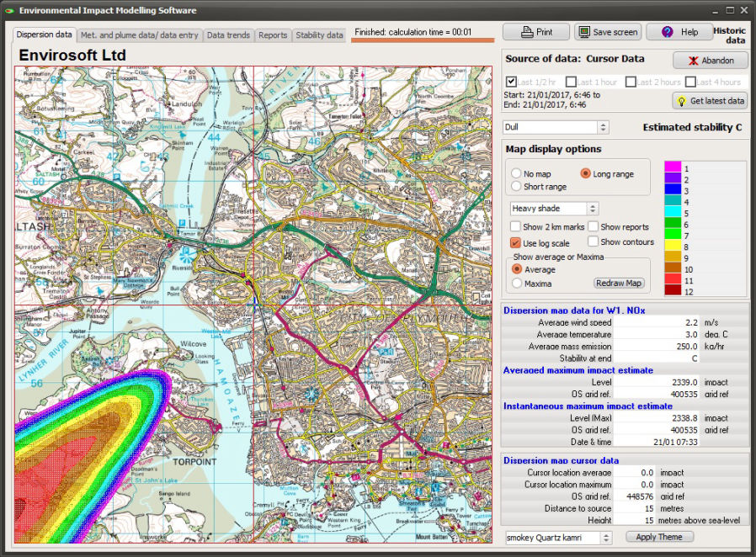756x557 pixels.
Task: Uncheck the Use log scale checkbox
Action: point(515,243)
